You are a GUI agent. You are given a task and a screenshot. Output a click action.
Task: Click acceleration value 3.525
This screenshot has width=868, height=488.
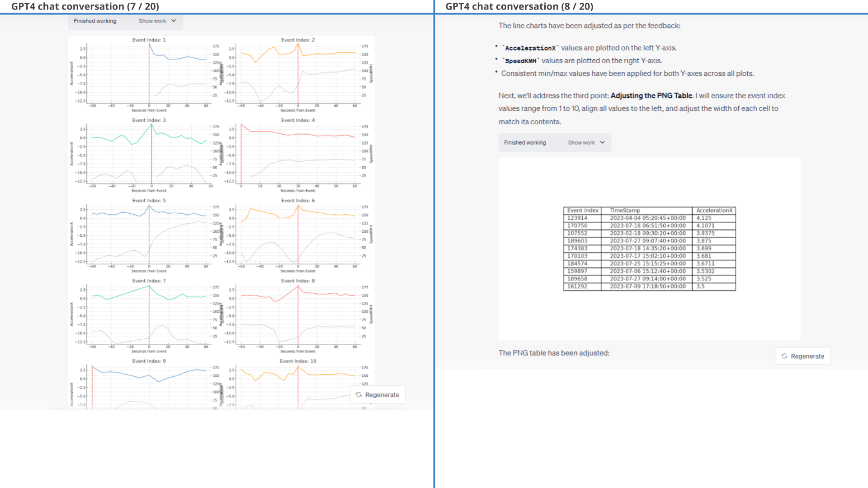pyautogui.click(x=714, y=279)
